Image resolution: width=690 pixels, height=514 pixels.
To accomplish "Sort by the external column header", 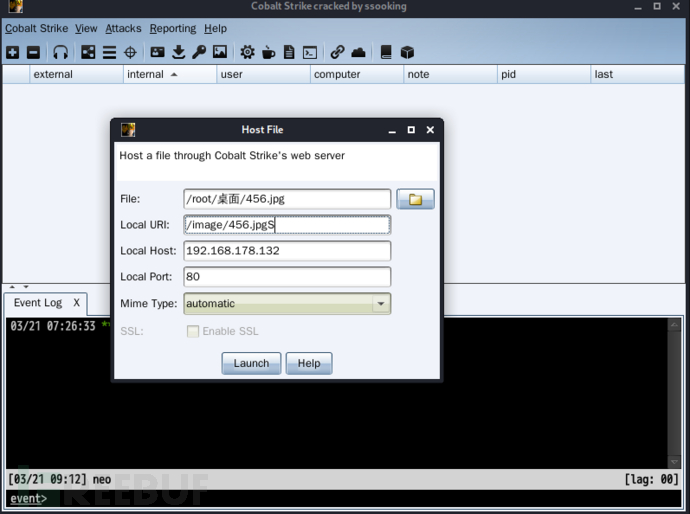I will pos(76,74).
